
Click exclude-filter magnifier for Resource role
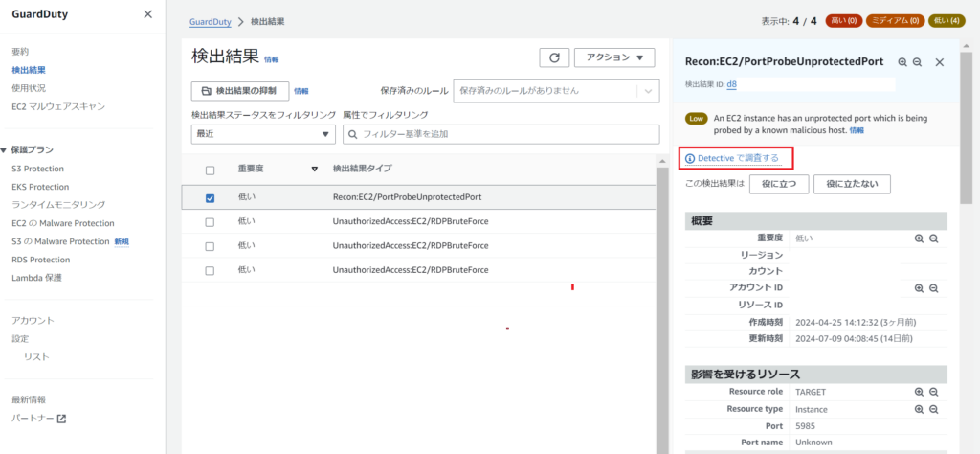(934, 392)
